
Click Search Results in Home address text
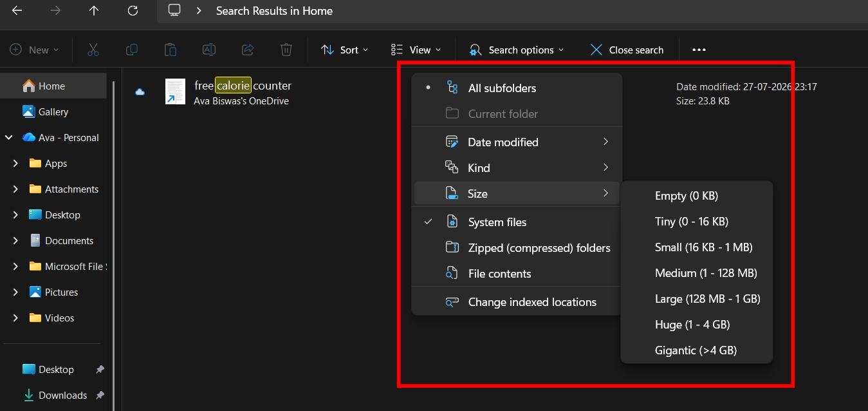point(274,11)
